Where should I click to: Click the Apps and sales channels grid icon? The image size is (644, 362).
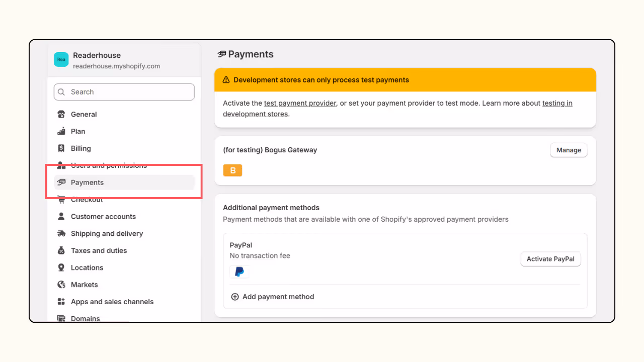pos(61,302)
